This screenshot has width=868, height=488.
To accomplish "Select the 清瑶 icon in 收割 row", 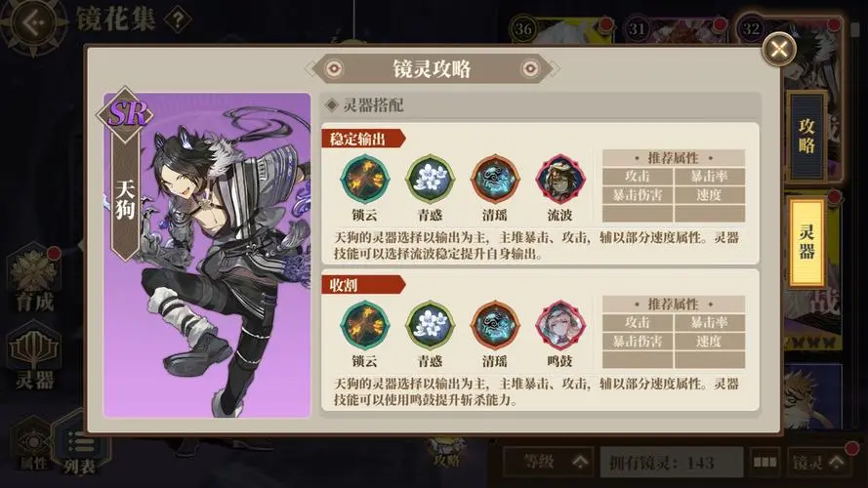I will coord(495,325).
